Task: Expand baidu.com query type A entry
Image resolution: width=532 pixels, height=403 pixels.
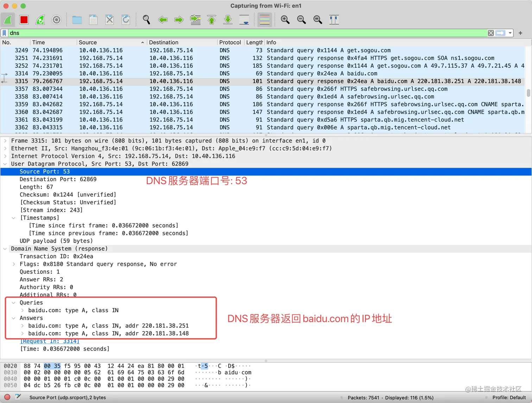Action: pyautogui.click(x=22, y=311)
